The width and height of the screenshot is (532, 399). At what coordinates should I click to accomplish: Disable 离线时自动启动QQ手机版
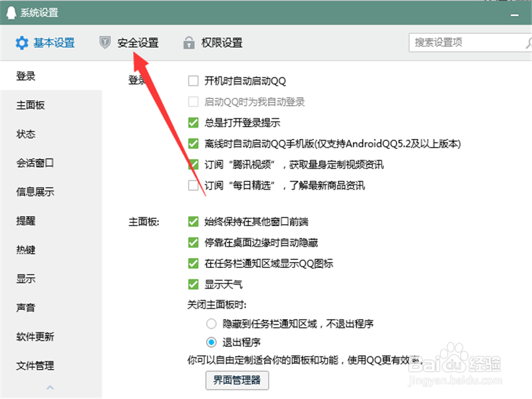coord(194,143)
